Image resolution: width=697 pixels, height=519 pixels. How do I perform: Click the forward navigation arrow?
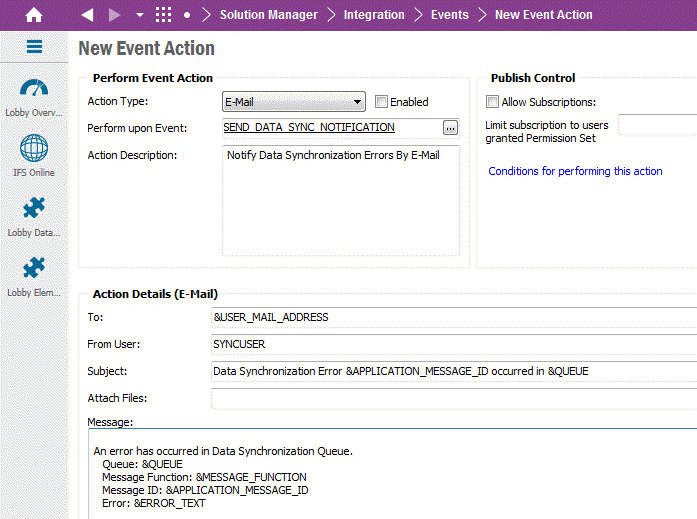(114, 15)
